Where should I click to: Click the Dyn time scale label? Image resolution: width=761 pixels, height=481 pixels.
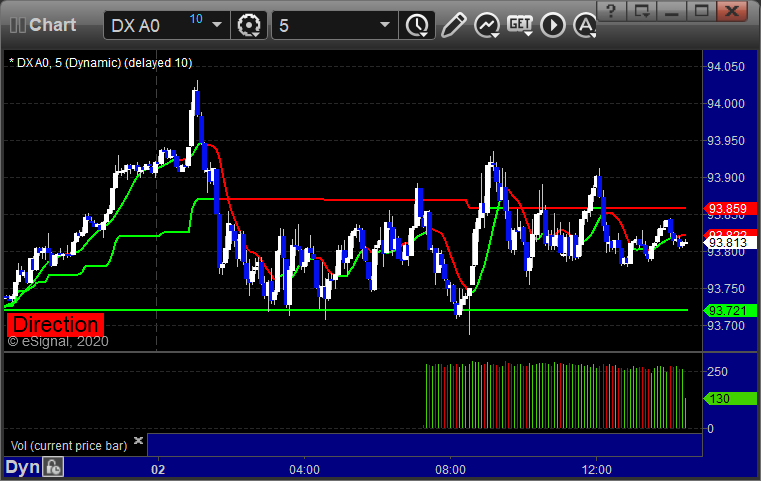click(x=22, y=467)
